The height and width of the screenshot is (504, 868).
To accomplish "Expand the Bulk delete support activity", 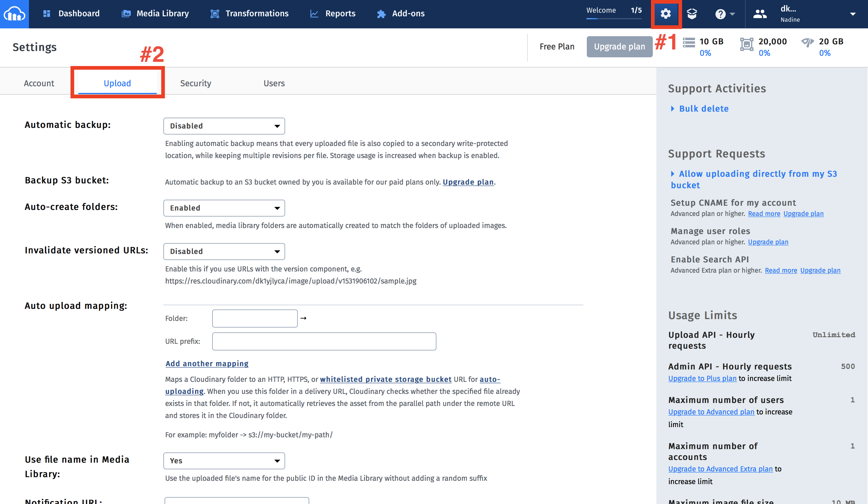I will pyautogui.click(x=703, y=109).
